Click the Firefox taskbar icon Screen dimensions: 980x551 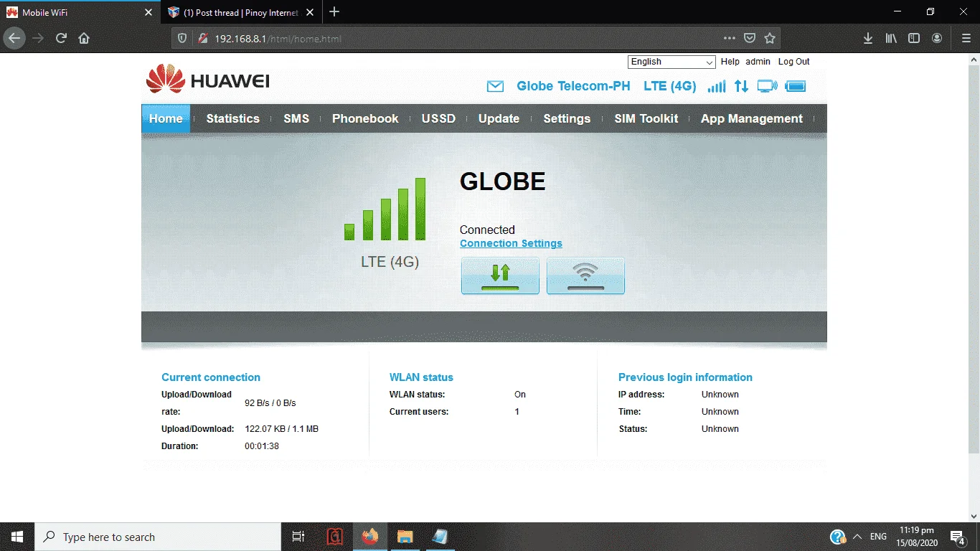[x=369, y=537]
